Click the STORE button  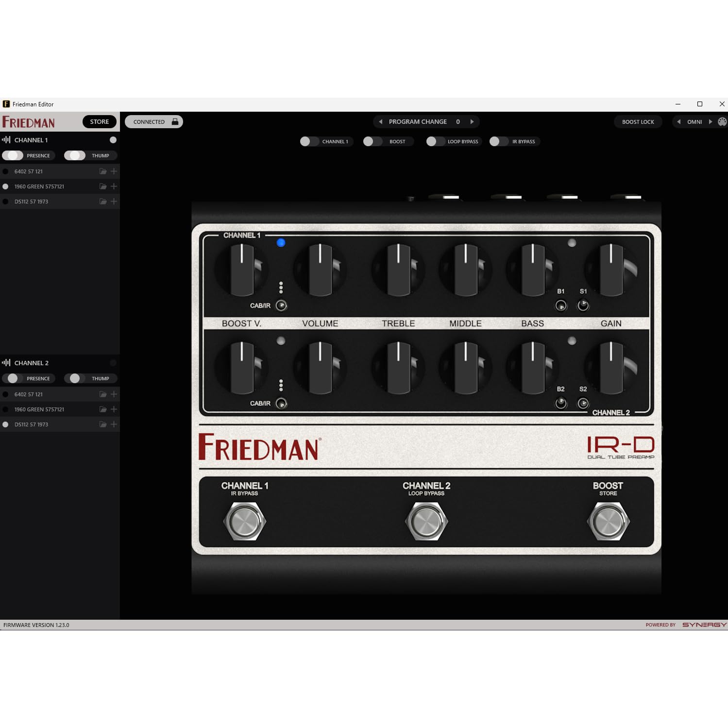tap(100, 122)
